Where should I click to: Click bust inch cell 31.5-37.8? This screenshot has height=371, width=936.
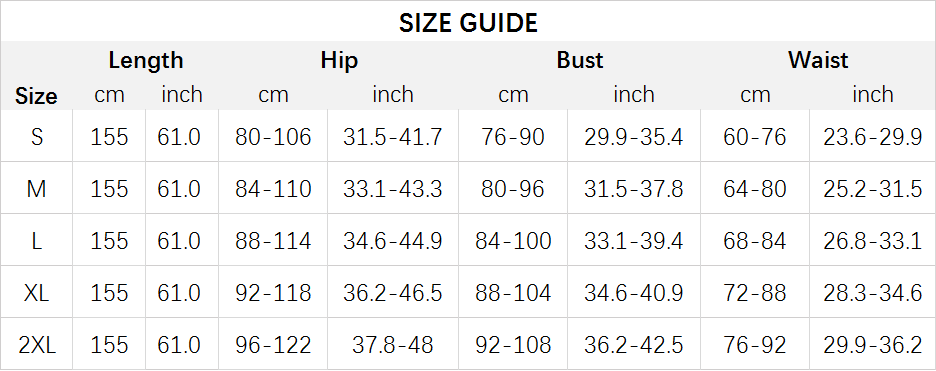click(633, 189)
